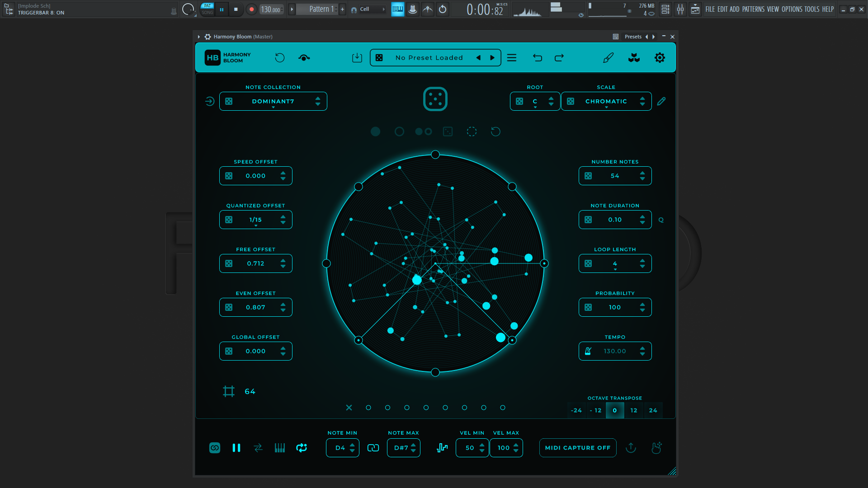Click the paintbrush theme icon

point(609,58)
